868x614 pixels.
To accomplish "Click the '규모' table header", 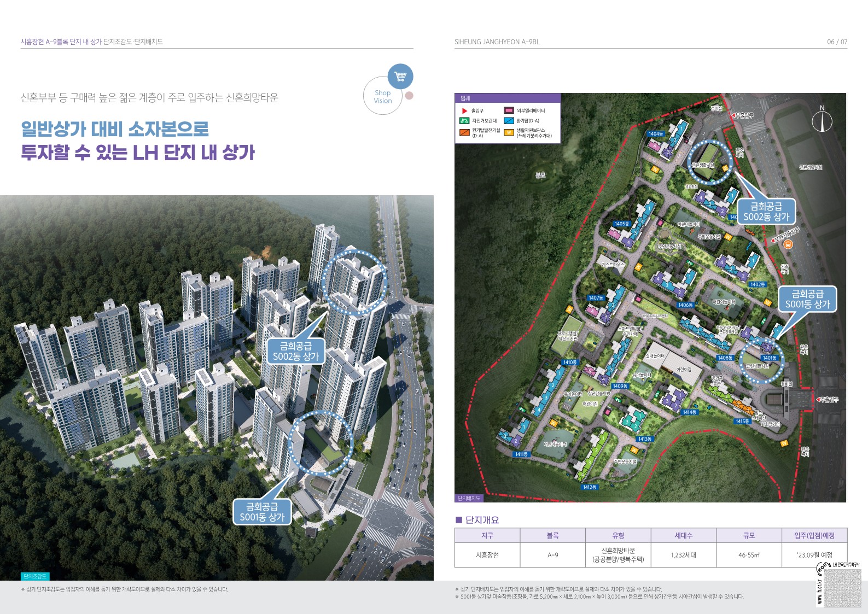I will point(749,536).
